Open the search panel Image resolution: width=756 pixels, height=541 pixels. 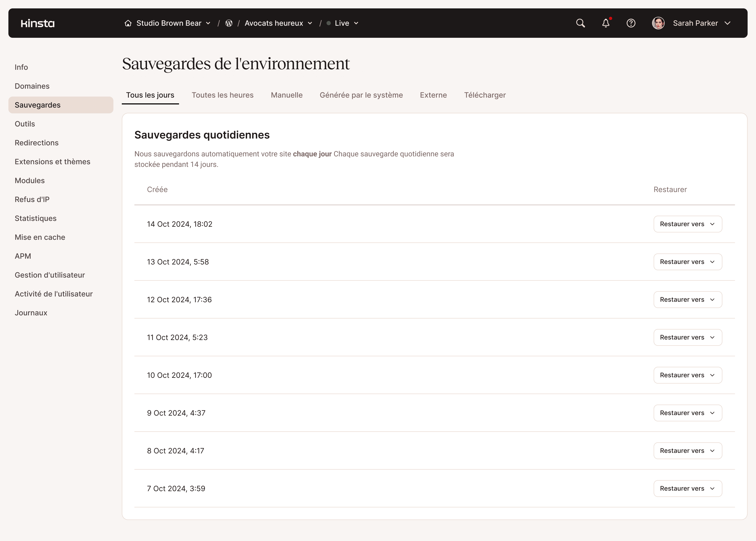580,23
